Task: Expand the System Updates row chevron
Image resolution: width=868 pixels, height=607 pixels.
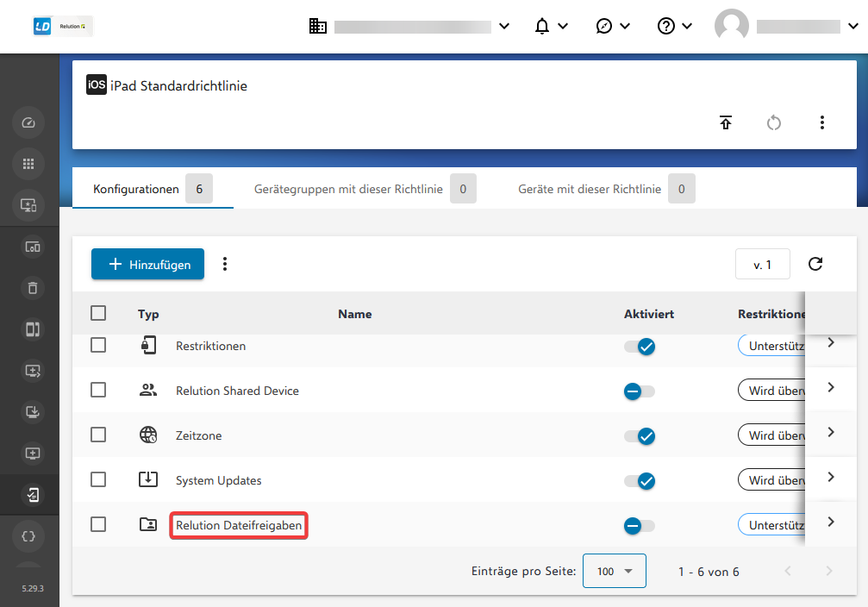Action: coord(830,477)
